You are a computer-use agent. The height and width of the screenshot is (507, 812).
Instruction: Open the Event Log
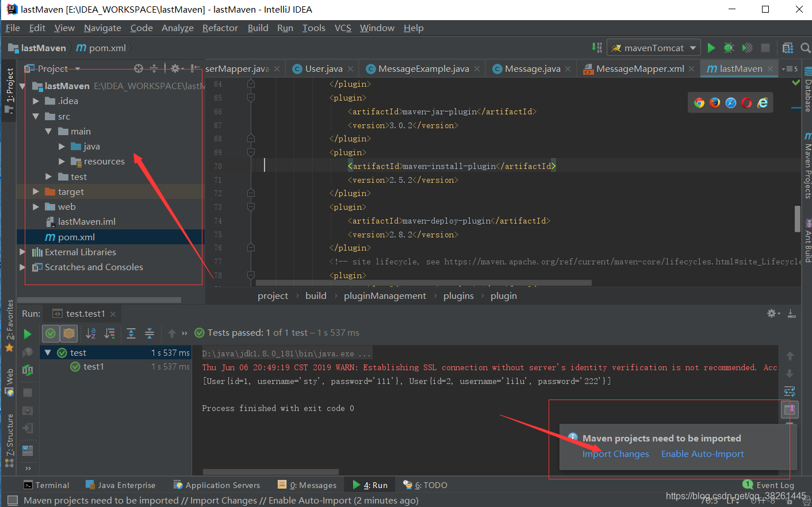768,485
